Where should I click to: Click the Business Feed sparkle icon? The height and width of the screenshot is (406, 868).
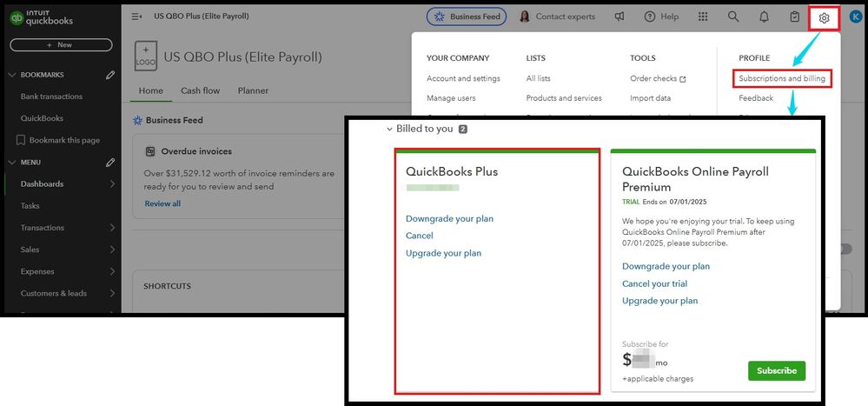[x=440, y=17]
